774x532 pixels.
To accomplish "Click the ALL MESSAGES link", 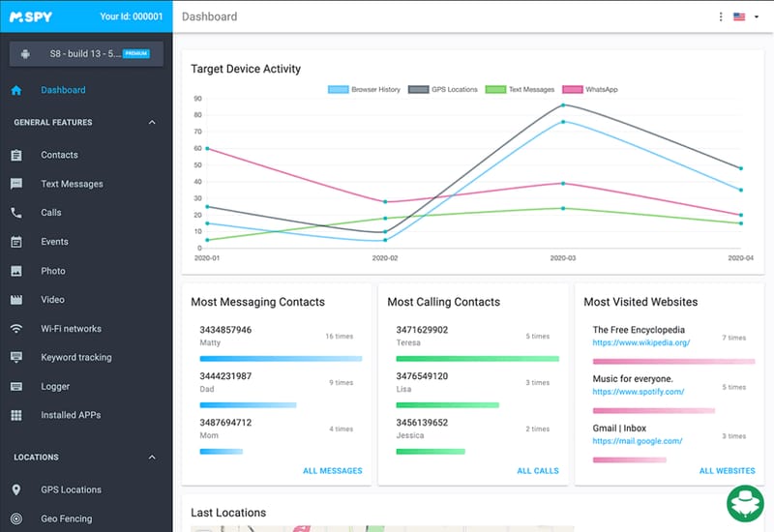I will tap(332, 471).
